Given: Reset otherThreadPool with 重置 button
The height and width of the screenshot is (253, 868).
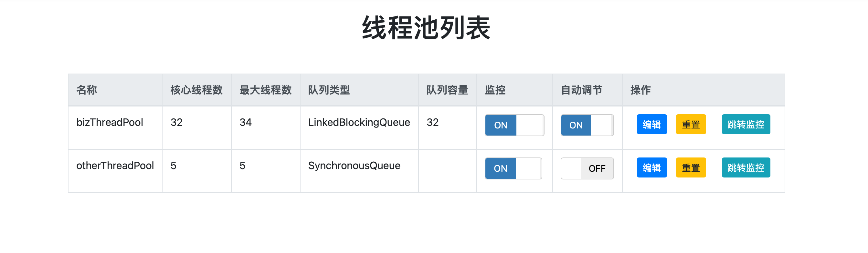Looking at the screenshot, I should pyautogui.click(x=690, y=167).
